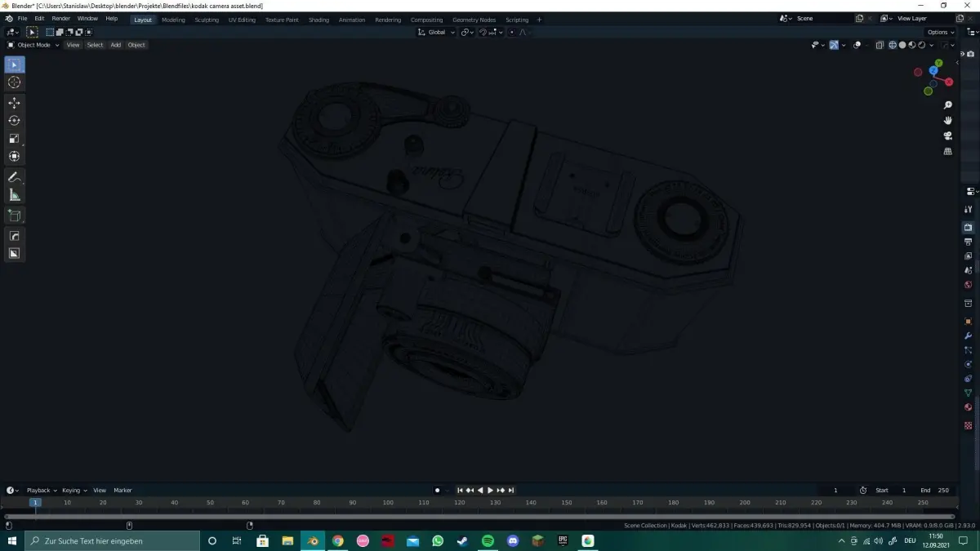Open the Render menu
The width and height of the screenshot is (980, 551).
[x=60, y=19]
